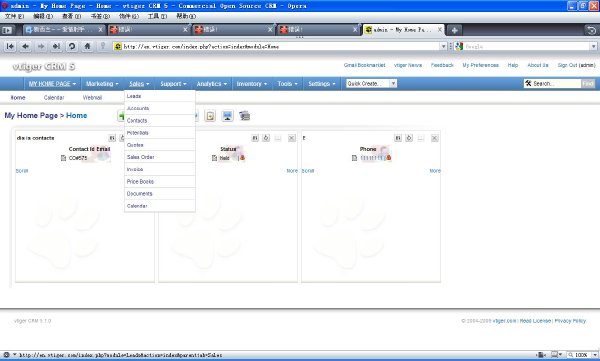Edit the 'dia ia contacts' widget

112,138
